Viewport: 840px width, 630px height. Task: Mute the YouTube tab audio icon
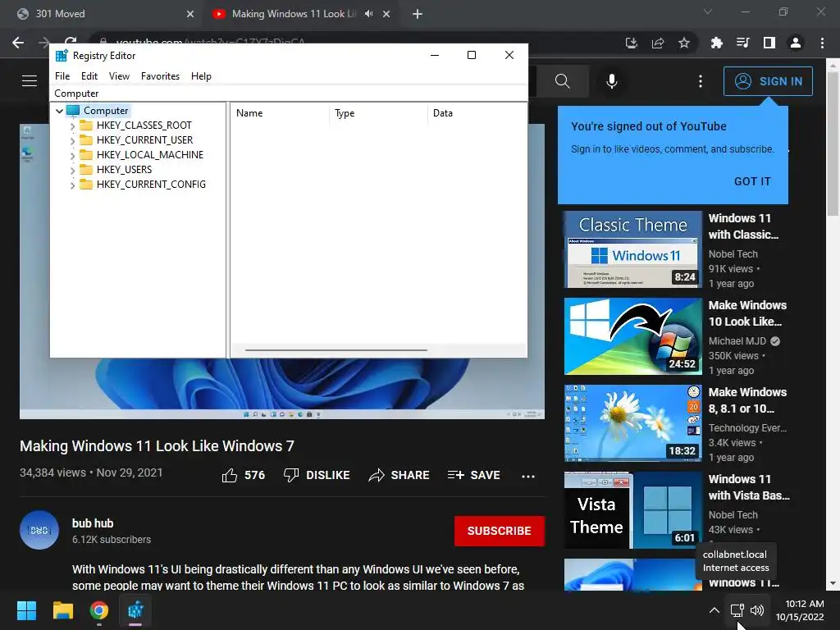click(x=368, y=14)
